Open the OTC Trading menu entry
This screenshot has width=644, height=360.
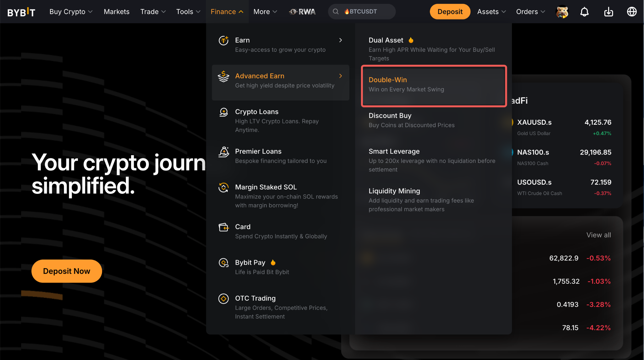pyautogui.click(x=280, y=307)
